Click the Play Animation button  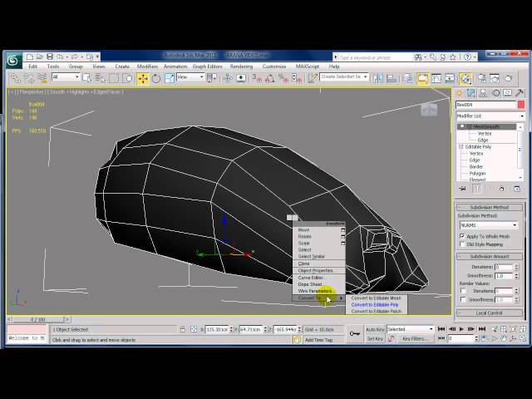click(x=462, y=329)
